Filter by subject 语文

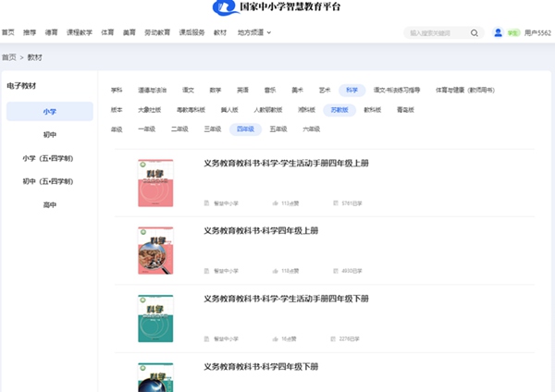coord(188,91)
